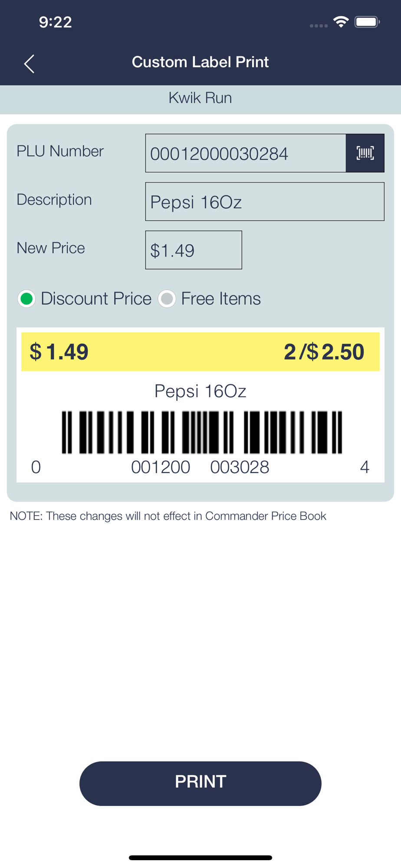This screenshot has height=868, width=401.
Task: Tap the Pepsi 16Oz text on label preview
Action: (x=200, y=391)
